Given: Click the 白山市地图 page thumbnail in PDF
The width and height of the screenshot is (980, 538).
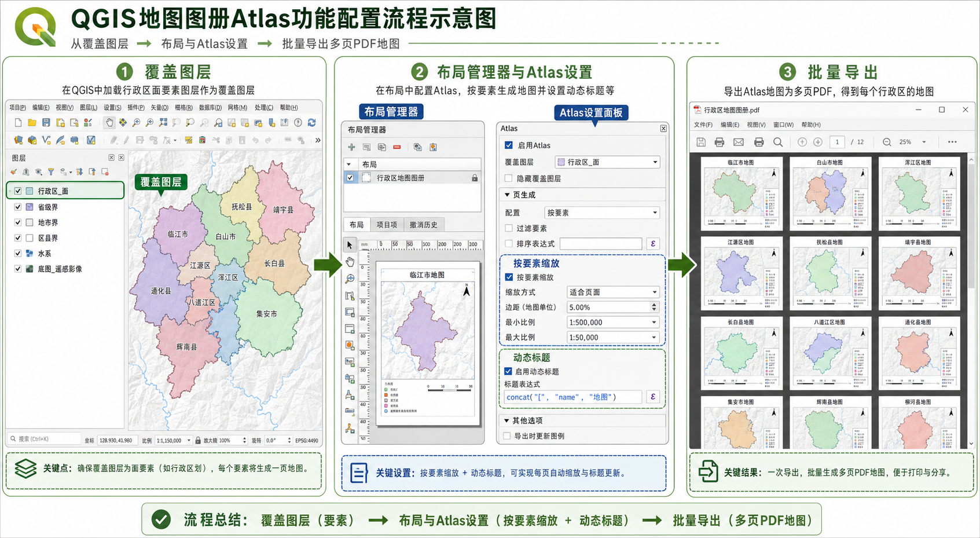Looking at the screenshot, I should (x=830, y=193).
